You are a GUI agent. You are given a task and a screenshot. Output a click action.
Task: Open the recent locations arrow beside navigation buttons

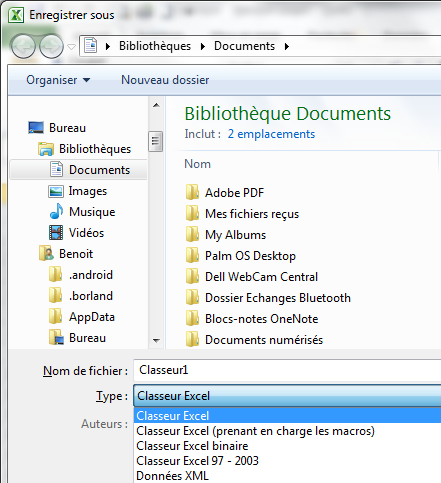click(72, 47)
